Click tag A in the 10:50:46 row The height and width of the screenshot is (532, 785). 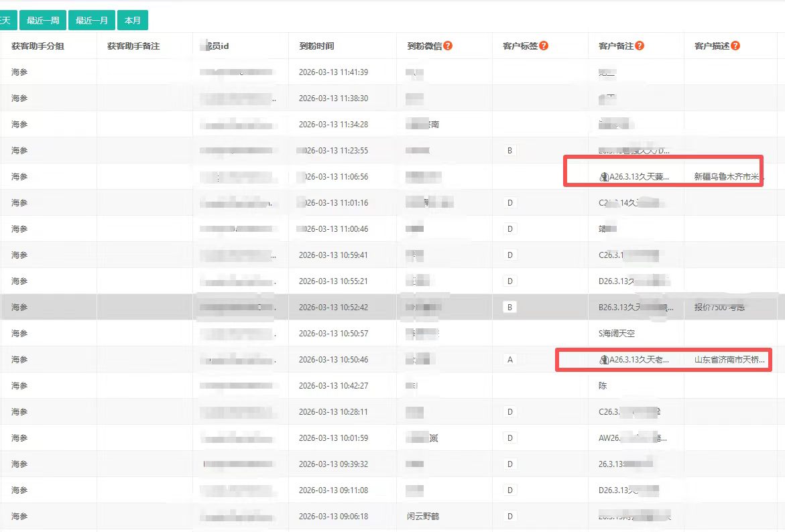click(x=509, y=360)
